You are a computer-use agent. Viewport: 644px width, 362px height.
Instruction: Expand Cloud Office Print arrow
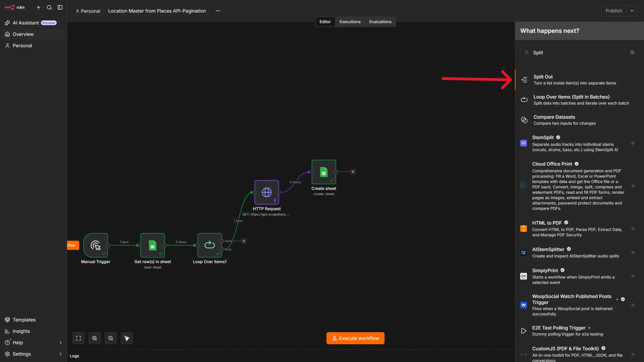632,186
